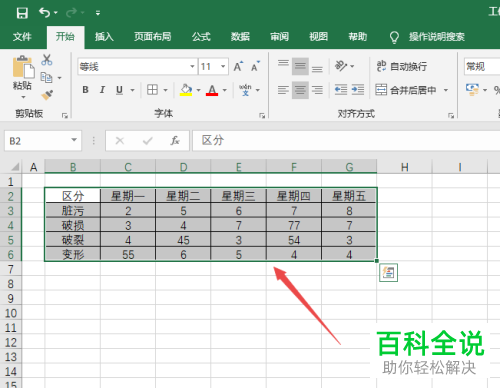
Task: Click the Increase Font Size icon
Action: point(238,66)
